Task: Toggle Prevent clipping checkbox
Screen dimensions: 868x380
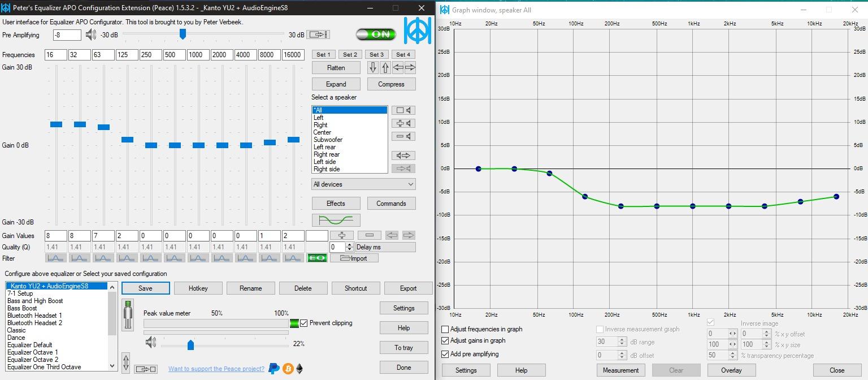Action: pyautogui.click(x=304, y=323)
